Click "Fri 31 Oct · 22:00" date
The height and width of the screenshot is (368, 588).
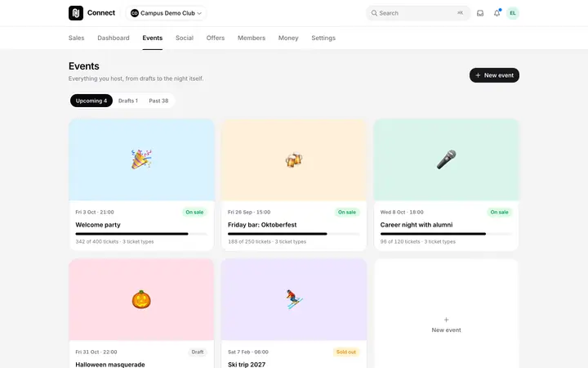[96, 352]
